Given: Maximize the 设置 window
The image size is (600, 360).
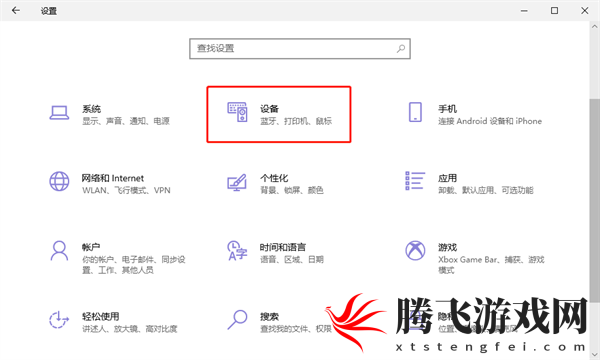Looking at the screenshot, I should (554, 11).
